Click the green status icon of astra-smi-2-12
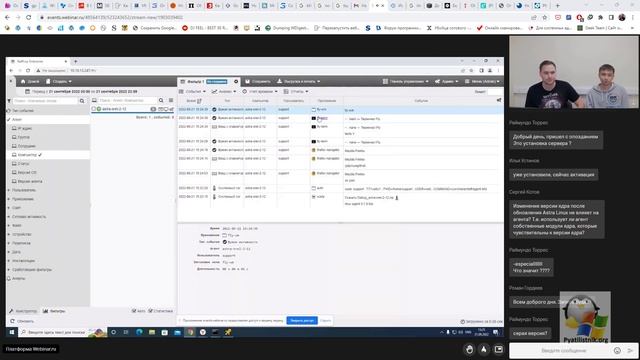Screen dimensions: 640x360 click(x=99, y=109)
